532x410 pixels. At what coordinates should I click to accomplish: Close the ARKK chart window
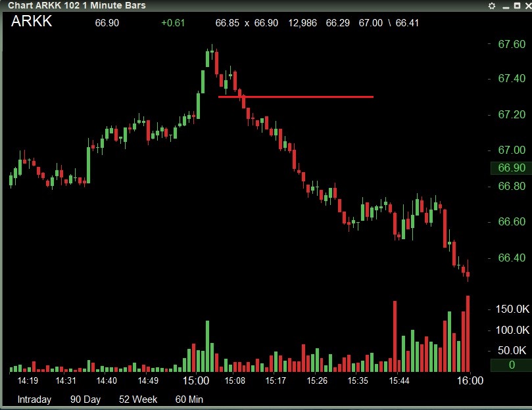tap(528, 6)
